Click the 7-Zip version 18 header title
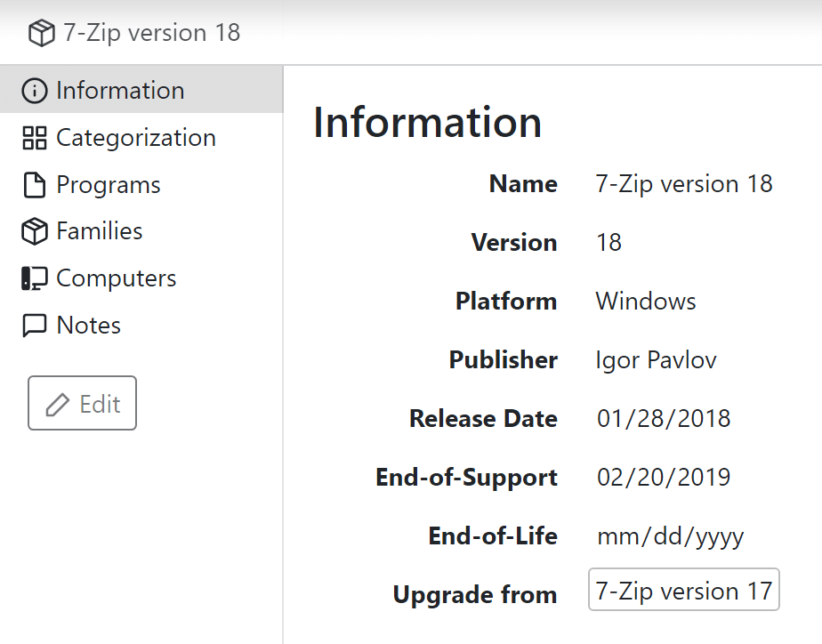 (x=151, y=32)
